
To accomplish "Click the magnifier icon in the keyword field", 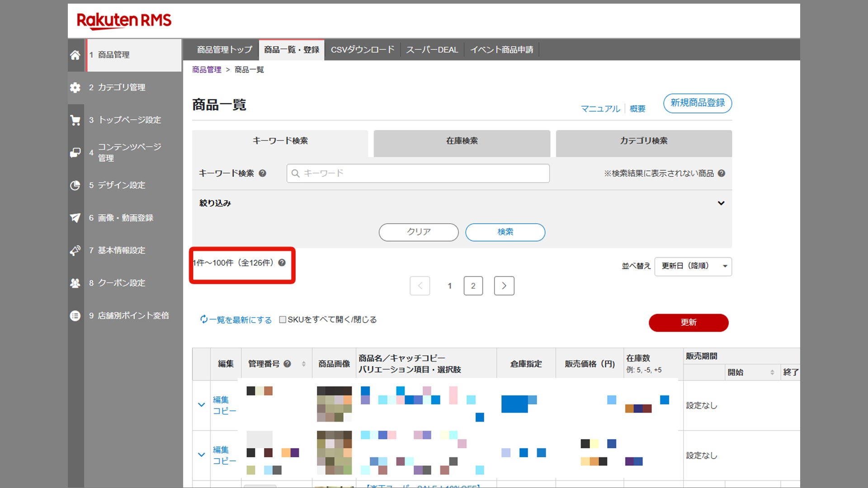I will [295, 173].
